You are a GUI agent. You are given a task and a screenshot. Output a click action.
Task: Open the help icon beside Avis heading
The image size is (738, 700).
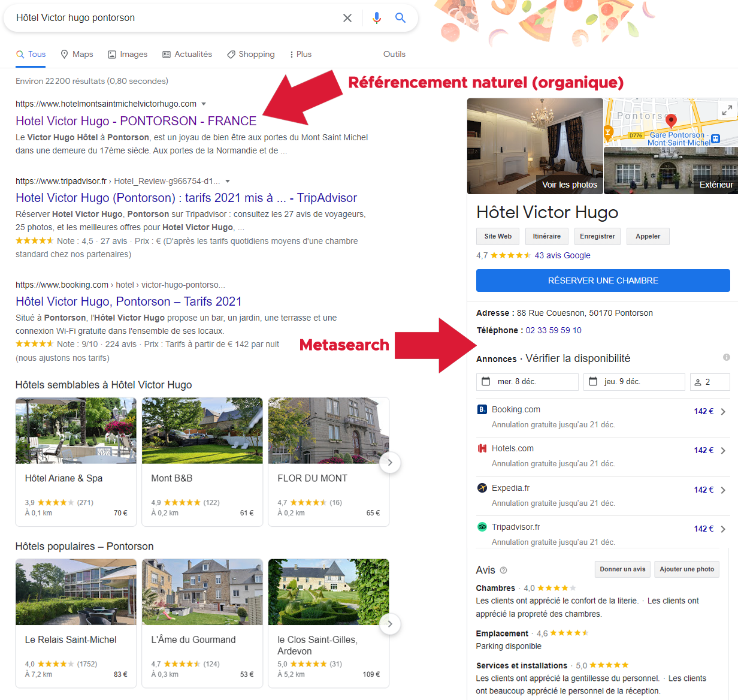(x=503, y=571)
